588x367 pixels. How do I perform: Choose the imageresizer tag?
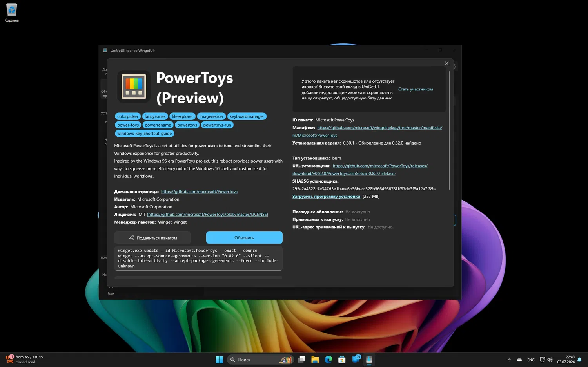point(211,116)
